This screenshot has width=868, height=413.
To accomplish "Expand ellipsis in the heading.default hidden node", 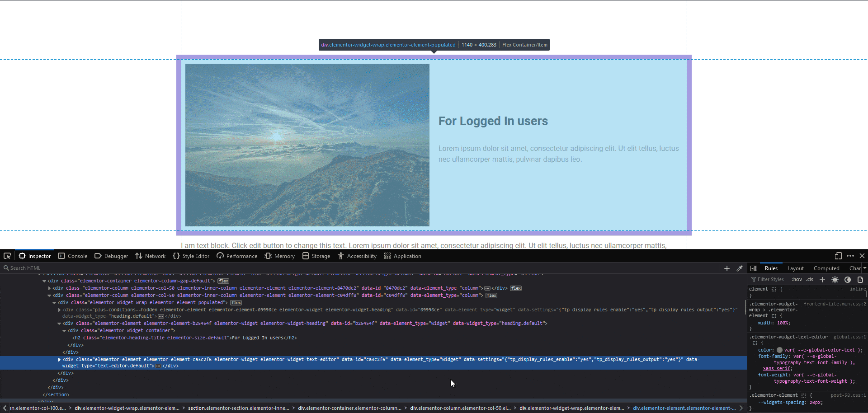I will pyautogui.click(x=161, y=316).
